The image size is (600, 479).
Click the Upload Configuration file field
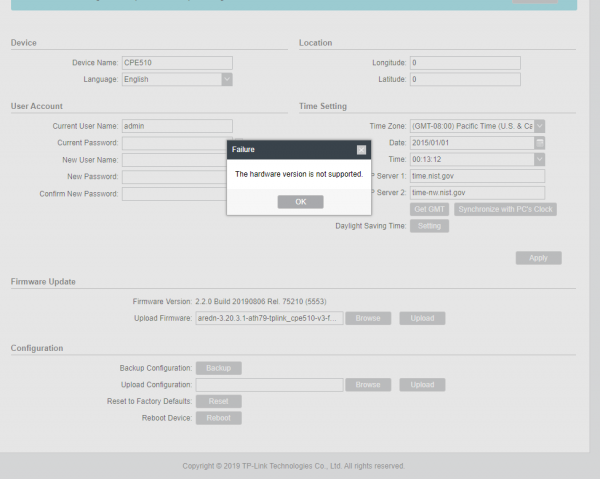[269, 385]
